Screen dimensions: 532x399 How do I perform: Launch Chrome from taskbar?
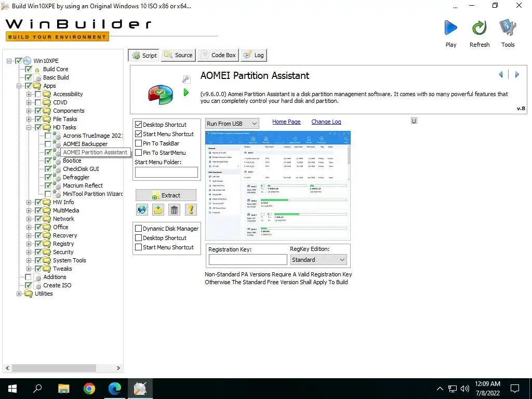pos(89,389)
